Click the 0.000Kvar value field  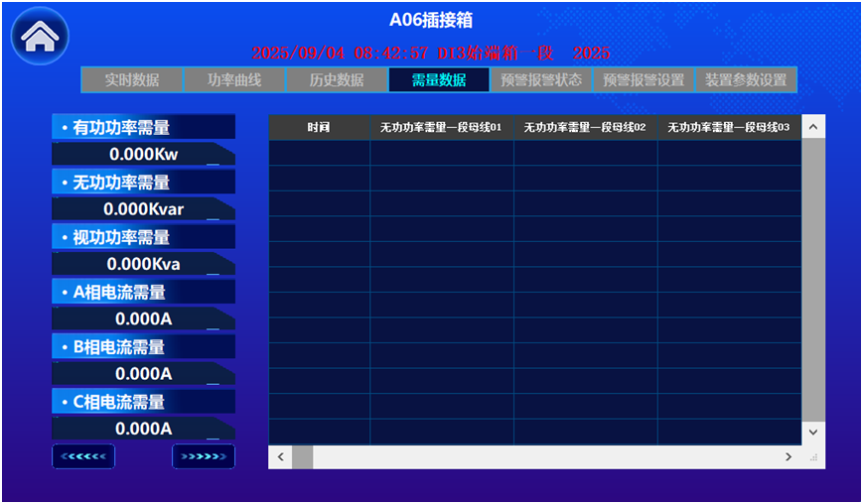[x=144, y=209]
